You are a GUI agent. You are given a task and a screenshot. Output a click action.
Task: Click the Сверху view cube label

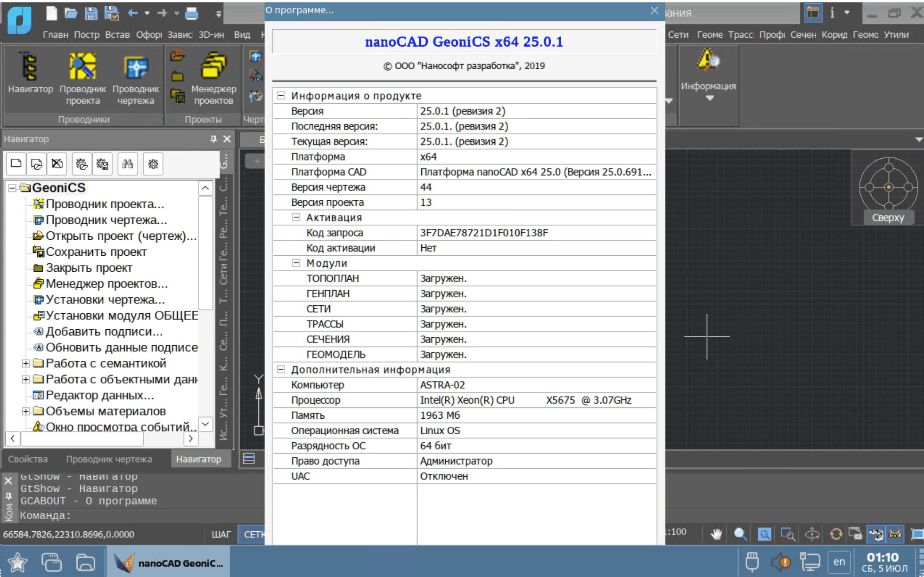(x=888, y=218)
